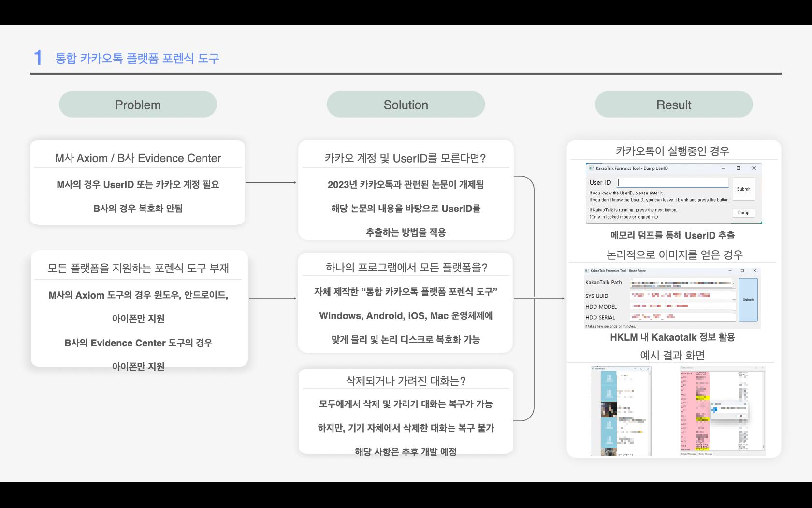Click heading '카카오톡이 실행중인 경우'
Image resolution: width=812 pixels, height=508 pixels.
672,151
